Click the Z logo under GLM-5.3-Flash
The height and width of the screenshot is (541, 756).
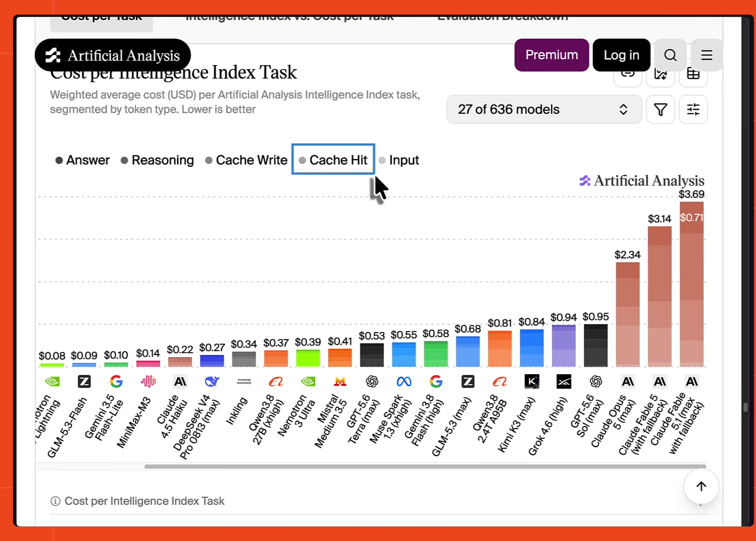coord(84,382)
